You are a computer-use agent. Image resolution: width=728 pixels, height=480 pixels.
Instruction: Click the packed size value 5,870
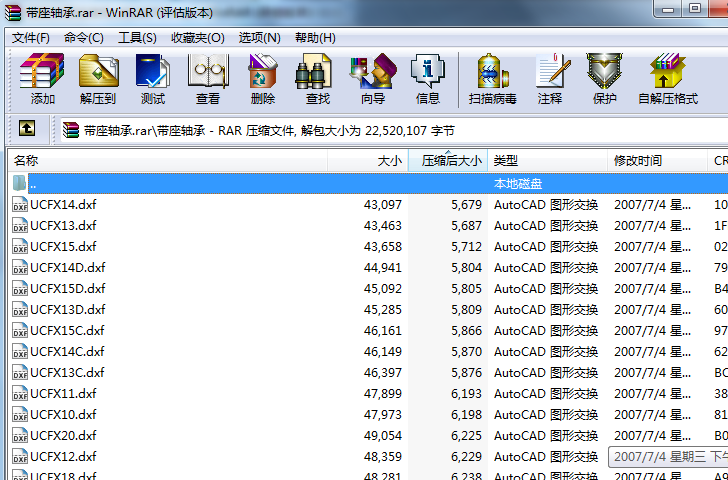(467, 351)
